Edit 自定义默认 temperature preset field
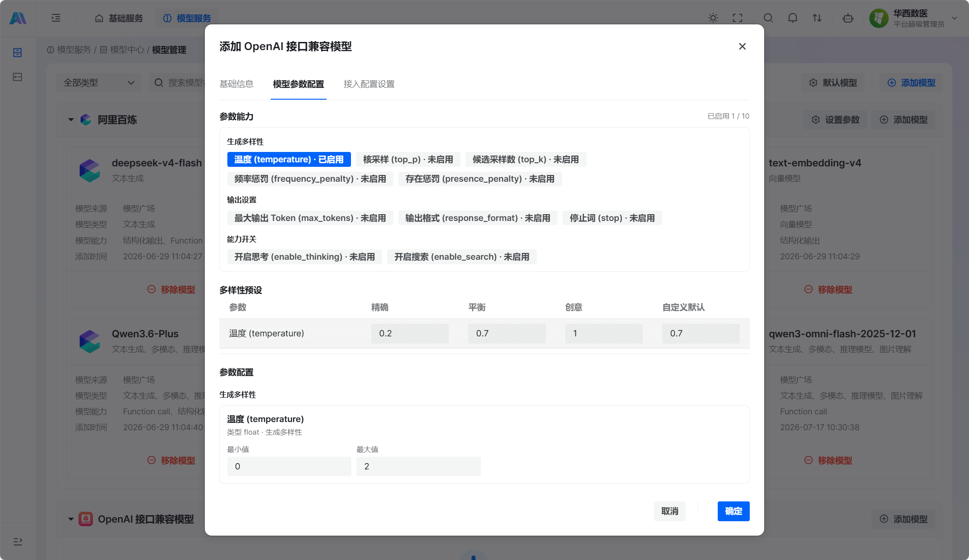Screen dimensions: 969x560 [x=701, y=334]
